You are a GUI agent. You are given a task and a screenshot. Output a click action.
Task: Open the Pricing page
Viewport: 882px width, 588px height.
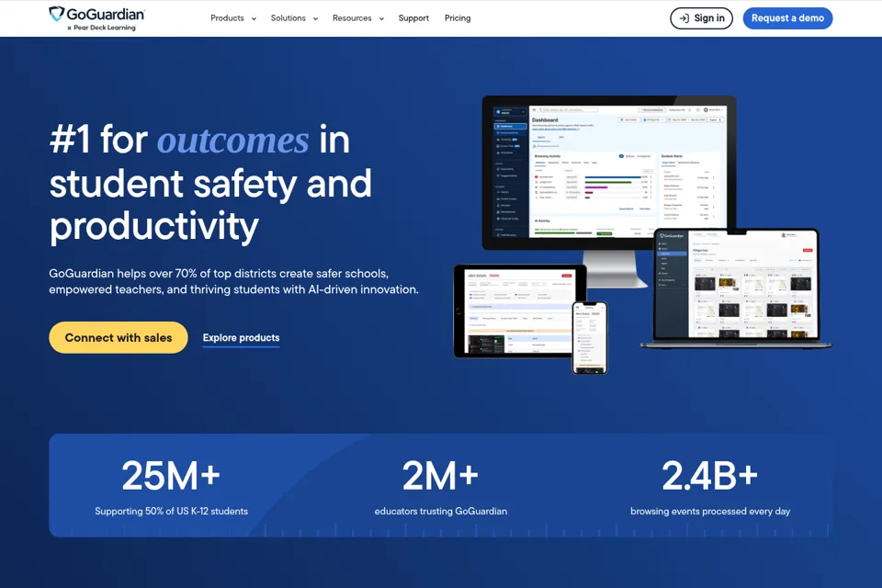point(458,18)
